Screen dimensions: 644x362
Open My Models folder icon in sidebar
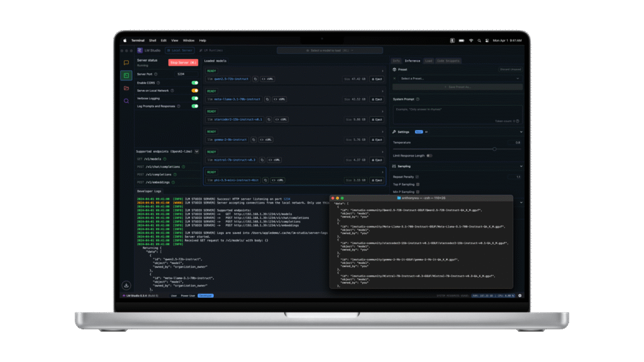[126, 88]
